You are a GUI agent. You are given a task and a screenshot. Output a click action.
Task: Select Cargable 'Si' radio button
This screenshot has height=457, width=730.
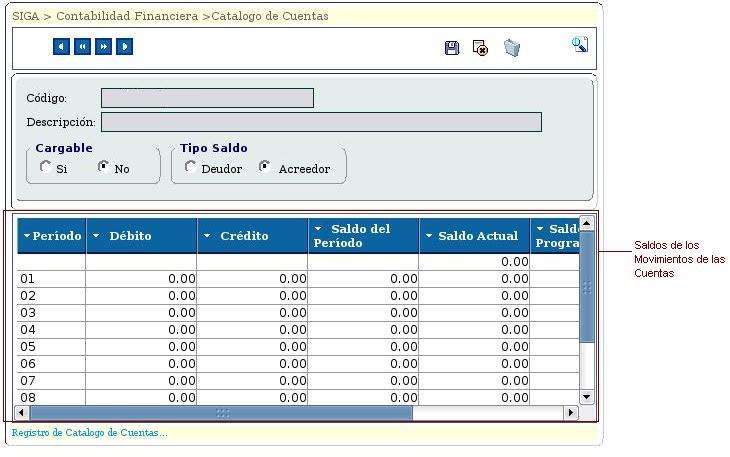(46, 167)
